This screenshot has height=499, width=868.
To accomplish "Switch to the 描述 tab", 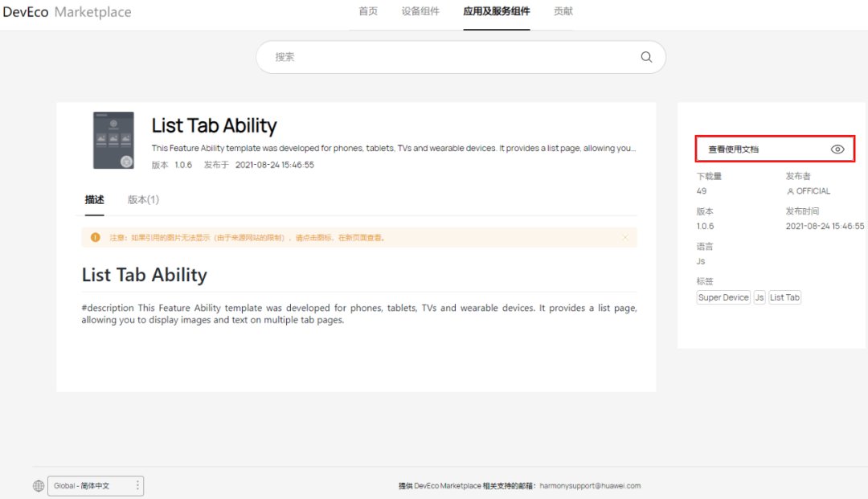I will 94,200.
